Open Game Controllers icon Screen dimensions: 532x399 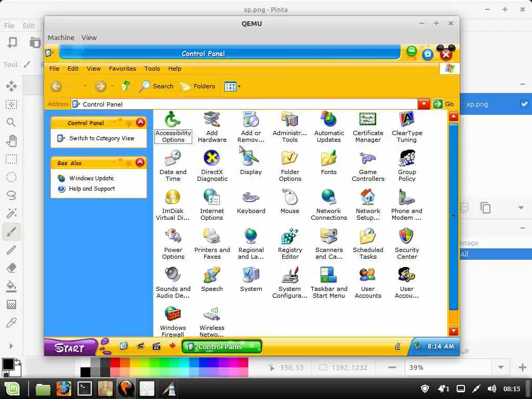(x=368, y=166)
